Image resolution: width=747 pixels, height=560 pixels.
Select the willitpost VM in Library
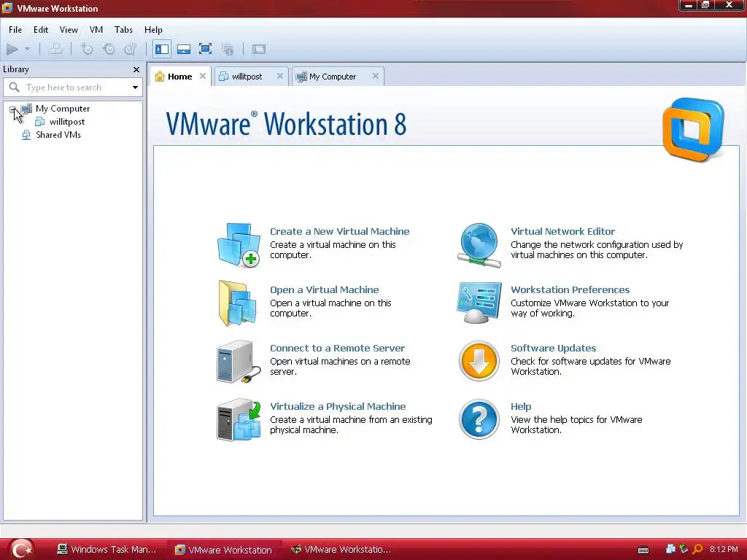coord(67,122)
